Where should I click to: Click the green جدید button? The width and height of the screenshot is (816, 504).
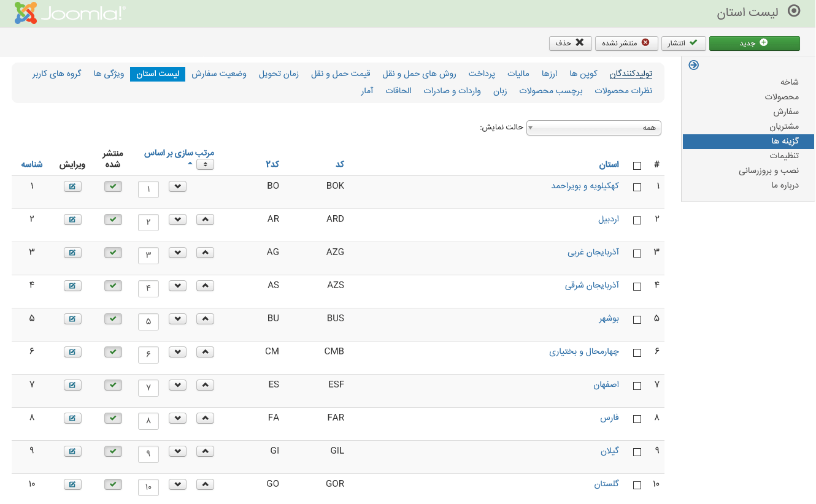point(754,43)
